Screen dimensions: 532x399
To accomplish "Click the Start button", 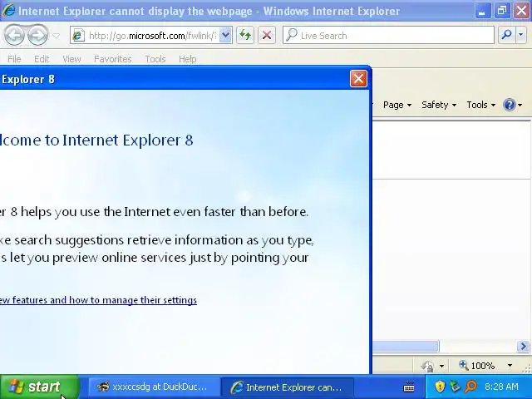I will pyautogui.click(x=39, y=387).
